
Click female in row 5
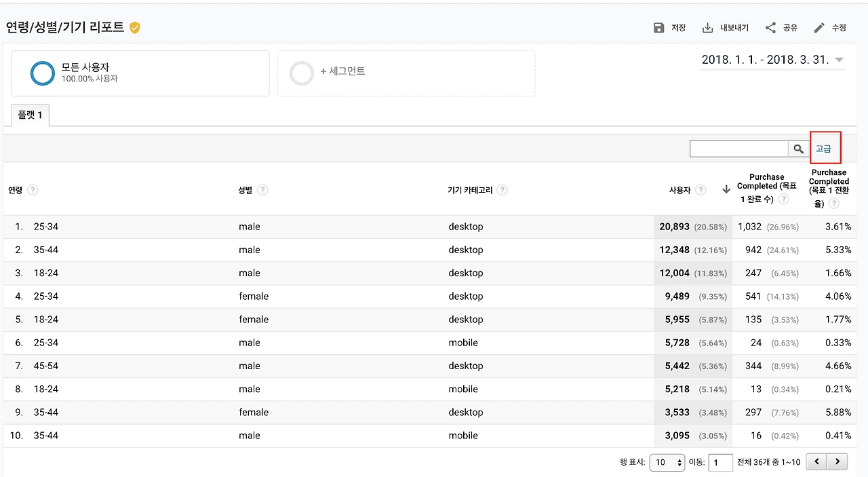254,319
